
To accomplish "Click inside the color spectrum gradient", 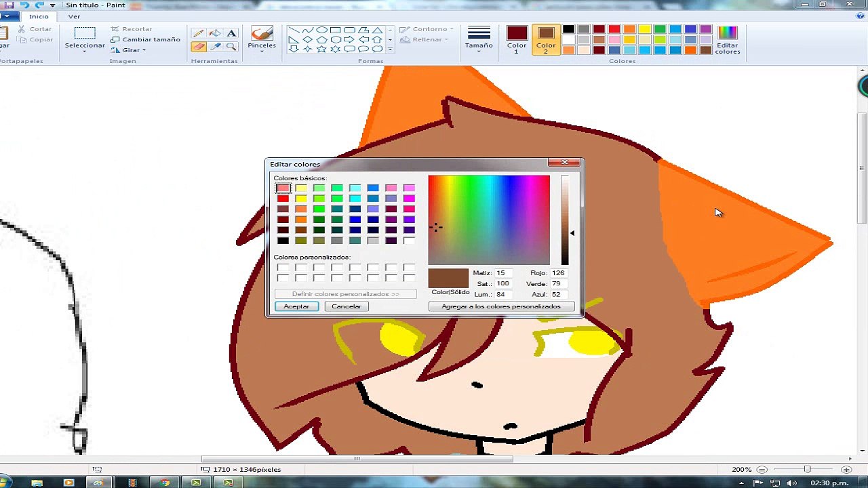I will point(489,220).
